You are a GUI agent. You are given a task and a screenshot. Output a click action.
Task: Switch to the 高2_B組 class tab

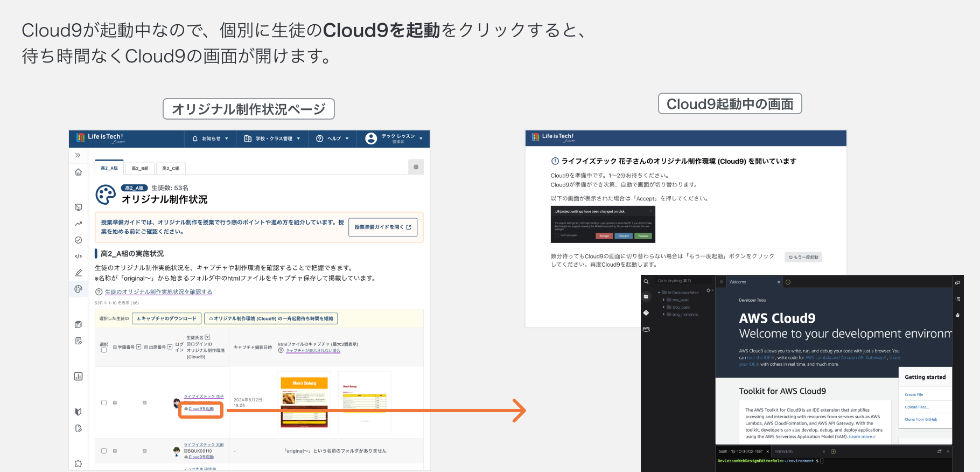[140, 169]
